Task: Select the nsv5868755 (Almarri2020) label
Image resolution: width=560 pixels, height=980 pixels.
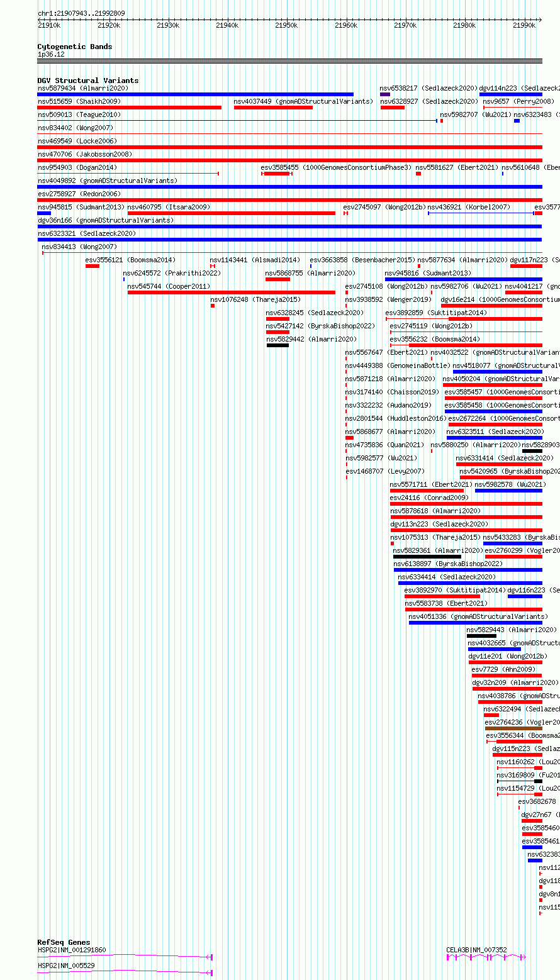Action: coord(310,273)
